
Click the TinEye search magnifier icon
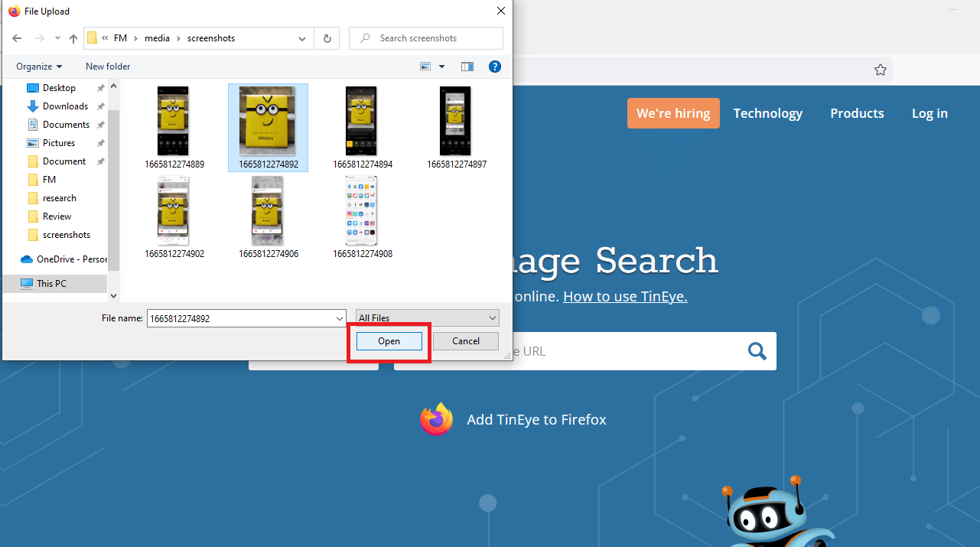pyautogui.click(x=757, y=351)
